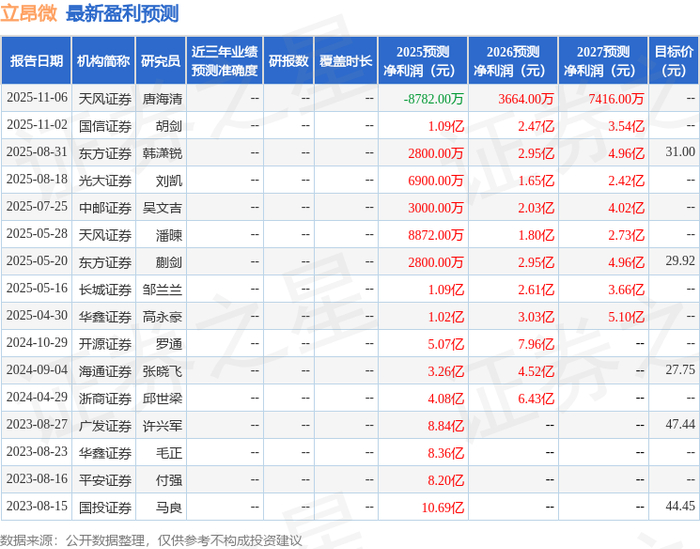Click institution 浙商证券
The height and width of the screenshot is (549, 700).
click(x=105, y=399)
